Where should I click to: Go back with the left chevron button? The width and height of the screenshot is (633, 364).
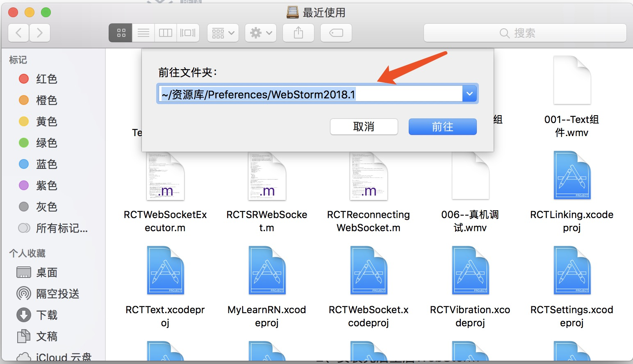click(18, 33)
